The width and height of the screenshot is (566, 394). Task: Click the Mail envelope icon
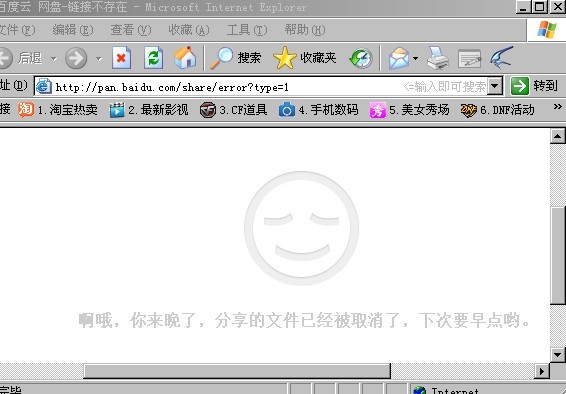[x=399, y=58]
